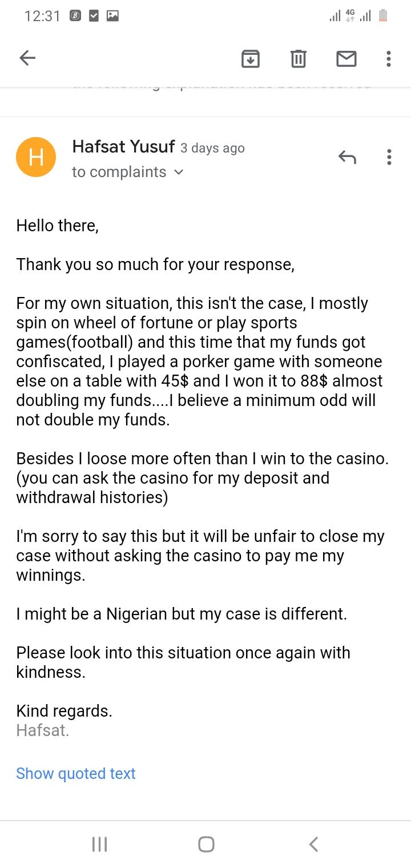
Task: Go back using the top-left arrow
Action: pyautogui.click(x=27, y=58)
